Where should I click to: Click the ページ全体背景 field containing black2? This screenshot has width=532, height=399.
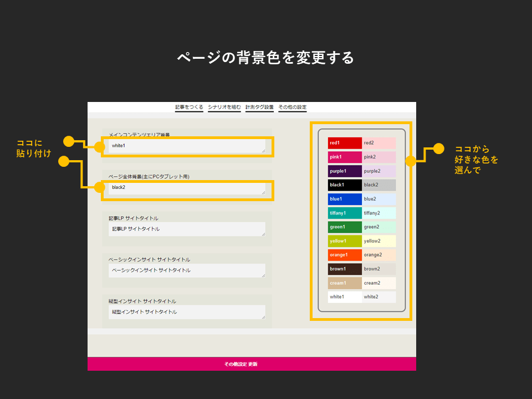click(187, 188)
